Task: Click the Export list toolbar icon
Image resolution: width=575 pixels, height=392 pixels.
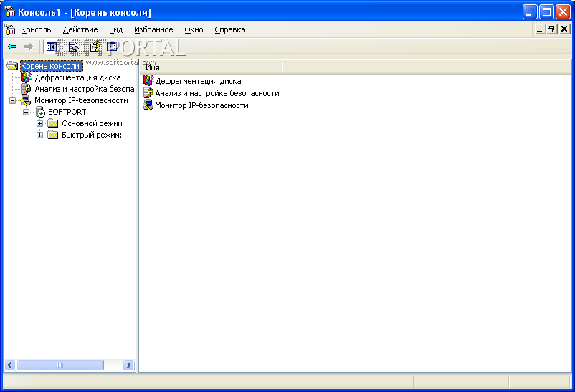Action: tap(73, 47)
